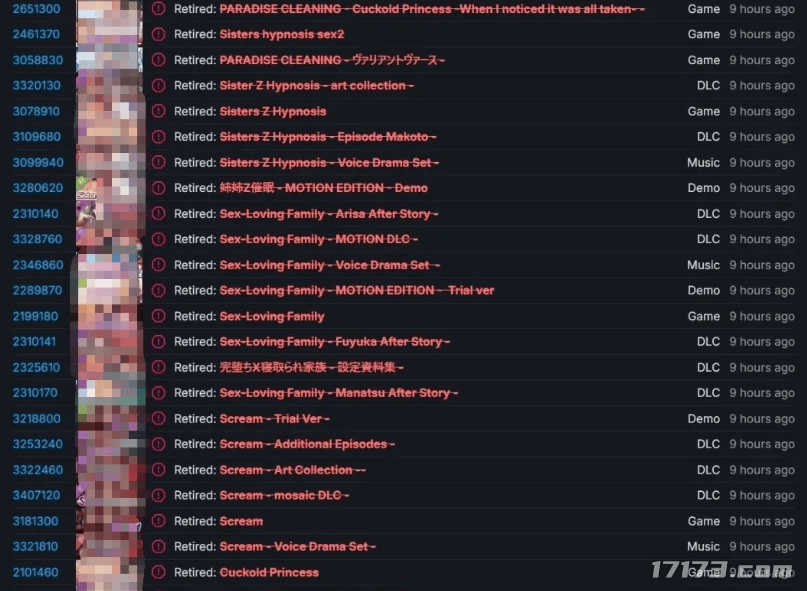Open app ID 2101460 link
The width and height of the screenshot is (807, 591).
(x=36, y=572)
